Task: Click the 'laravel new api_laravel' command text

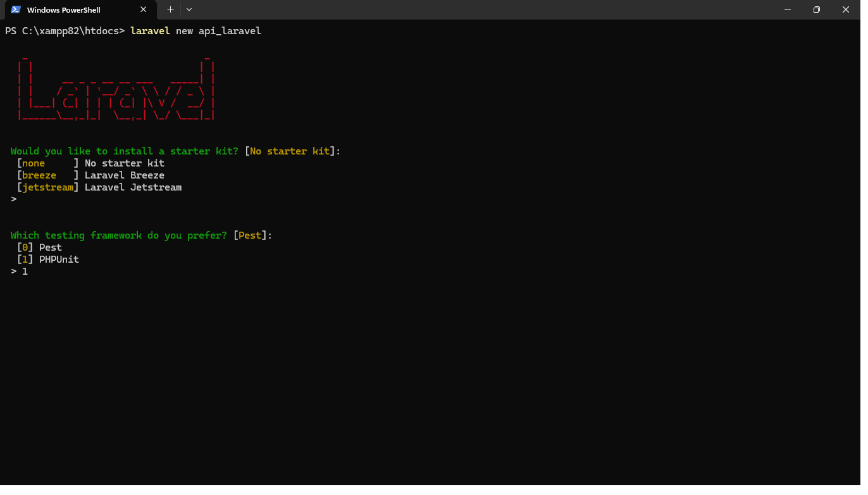Action: [x=195, y=31]
